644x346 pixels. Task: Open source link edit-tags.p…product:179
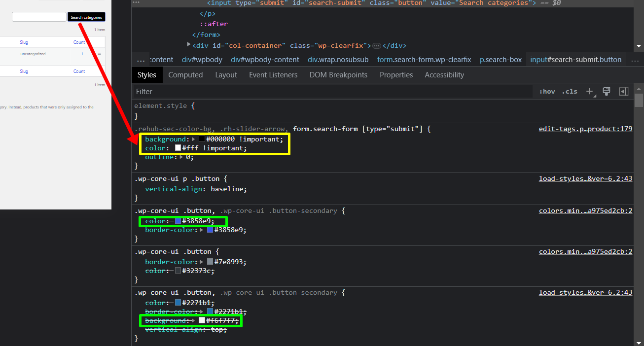[585, 129]
